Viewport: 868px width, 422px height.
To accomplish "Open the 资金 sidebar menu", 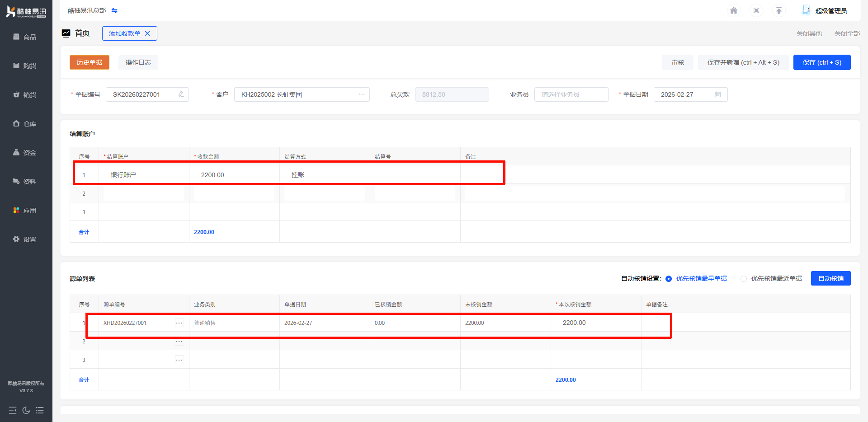I will 26,153.
